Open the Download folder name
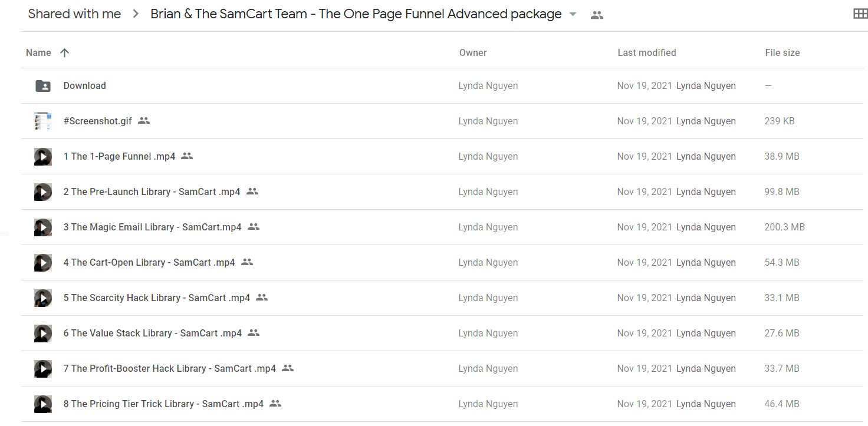The image size is (868, 426). pos(85,85)
